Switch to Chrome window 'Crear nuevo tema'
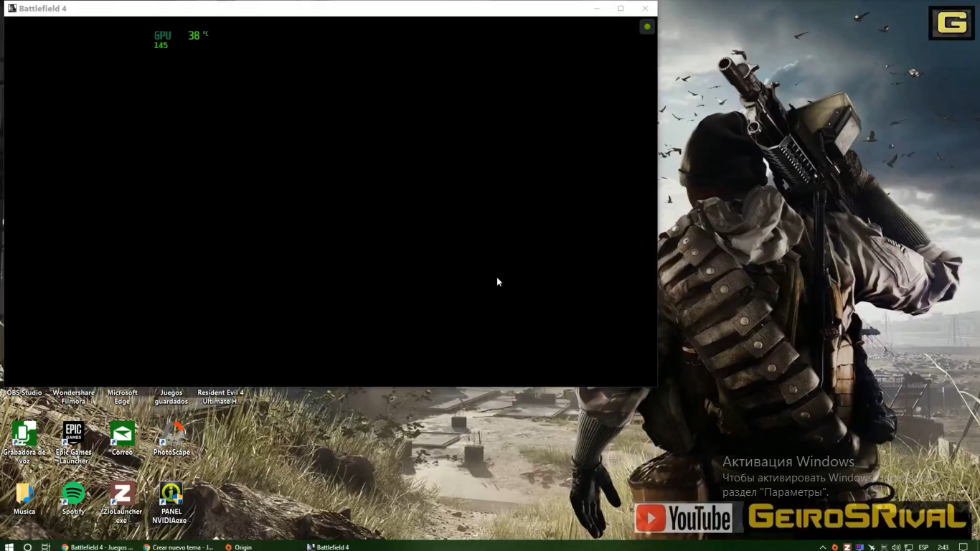Viewport: 980px width, 551px height. 179,547
